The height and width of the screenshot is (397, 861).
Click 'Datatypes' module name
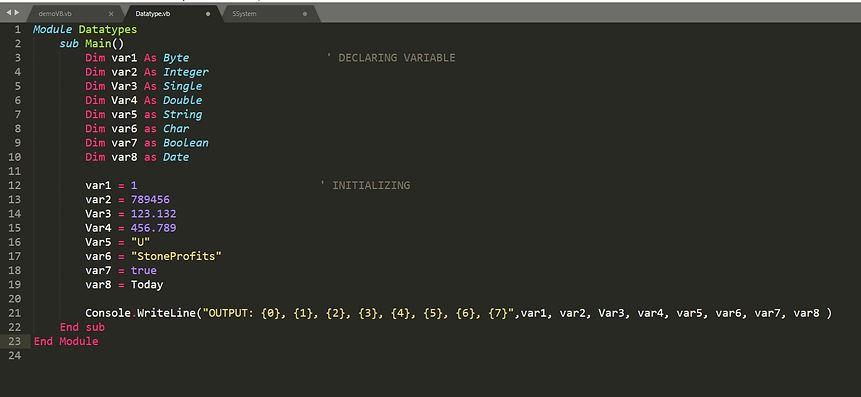pyautogui.click(x=108, y=30)
